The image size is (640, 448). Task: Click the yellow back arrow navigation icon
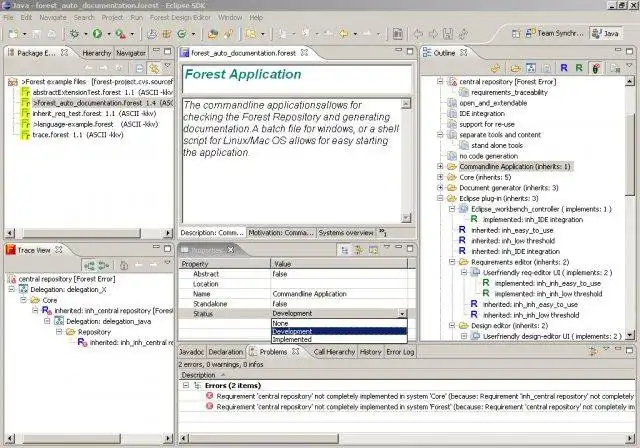tap(344, 34)
